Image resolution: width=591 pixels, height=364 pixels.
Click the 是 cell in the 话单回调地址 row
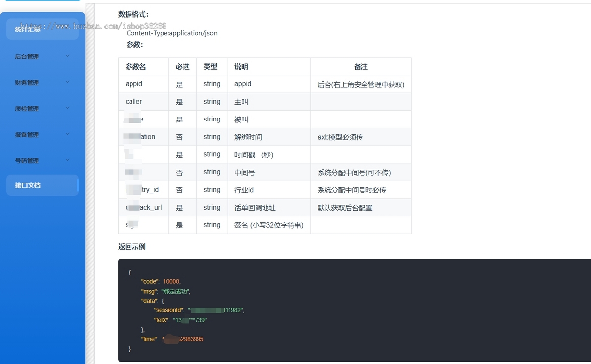[183, 208]
